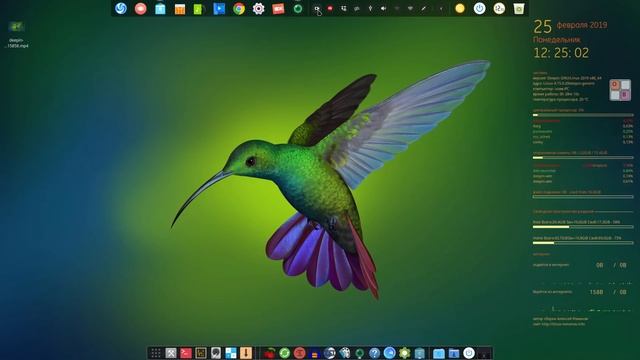Click the USB tray icon
The width and height of the screenshot is (640, 360).
click(370, 8)
